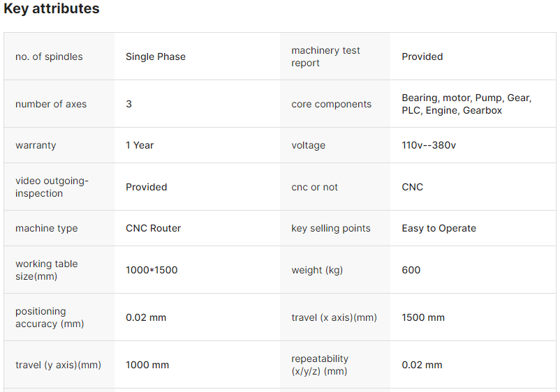The width and height of the screenshot is (560, 392).
Task: Select the 'Single Phase' value
Action: click(x=156, y=56)
